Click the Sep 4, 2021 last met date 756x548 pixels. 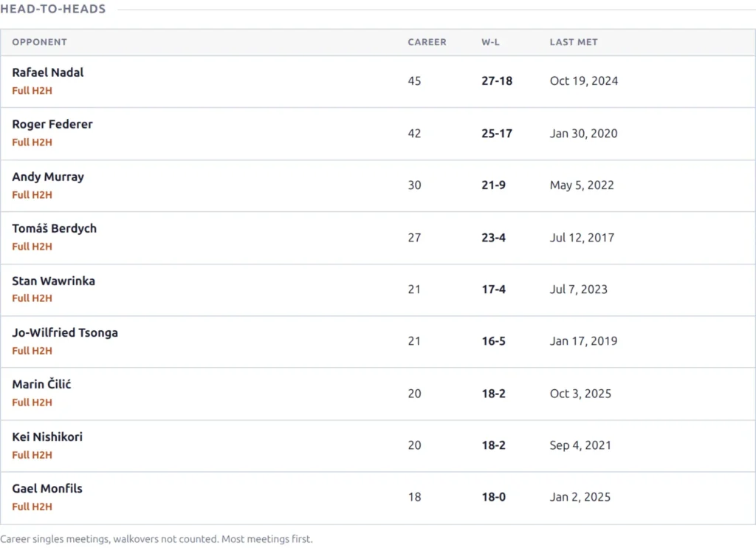coord(580,445)
